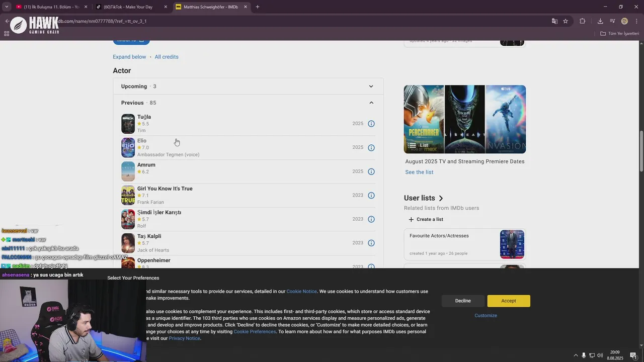Open Windows notification center icon
Viewport: 644px width, 362px height.
(633, 355)
